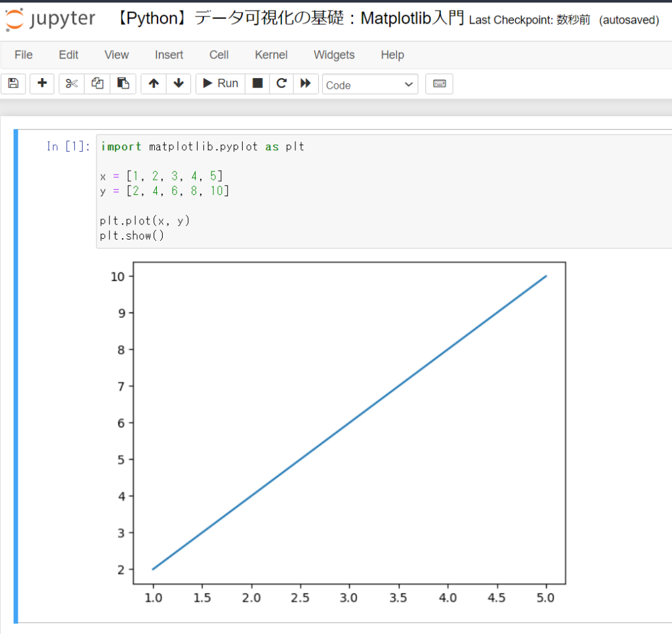Open the command palette keyboard icon
Image resolution: width=672 pixels, height=634 pixels.
[438, 83]
